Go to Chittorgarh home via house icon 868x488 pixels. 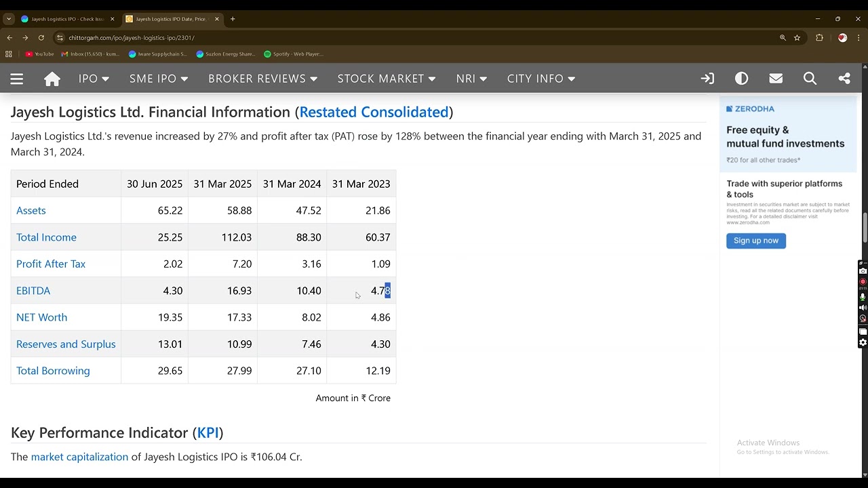point(52,79)
